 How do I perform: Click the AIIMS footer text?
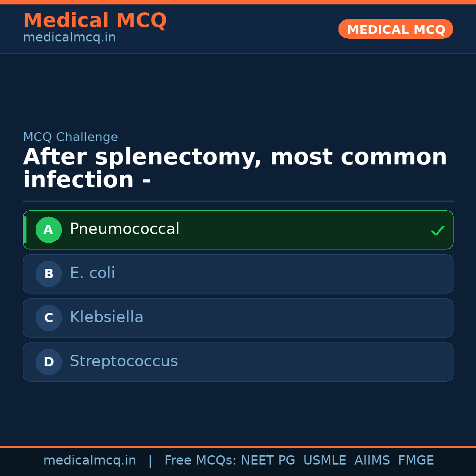(372, 461)
